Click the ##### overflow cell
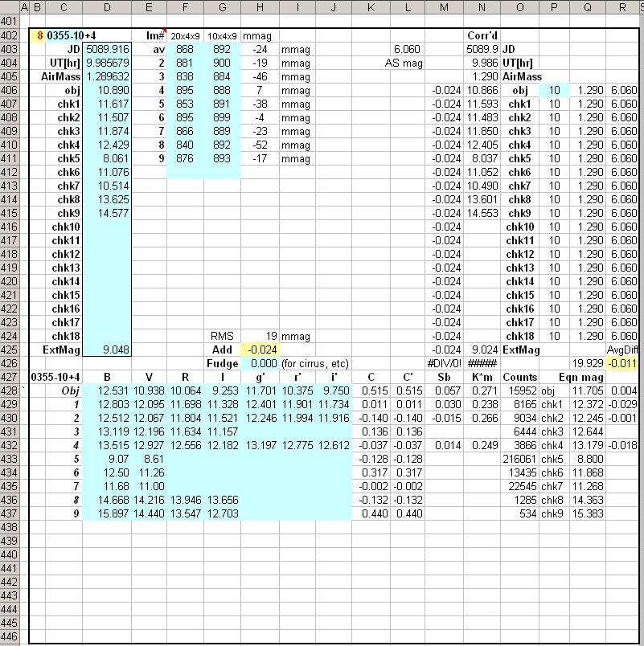The image size is (644, 646). (482, 363)
